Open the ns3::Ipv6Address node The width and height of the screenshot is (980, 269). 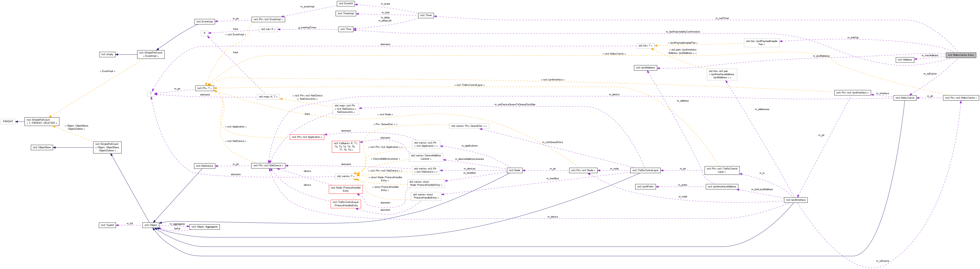645,68
